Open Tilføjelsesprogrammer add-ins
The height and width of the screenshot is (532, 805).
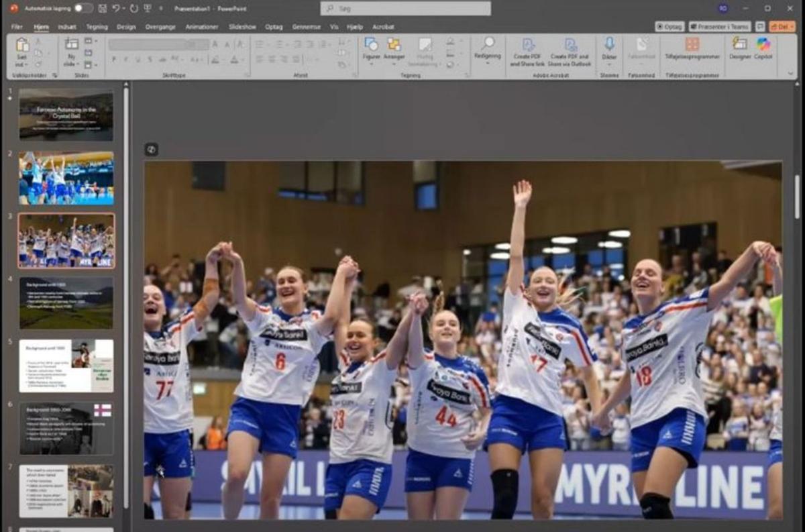point(692,48)
